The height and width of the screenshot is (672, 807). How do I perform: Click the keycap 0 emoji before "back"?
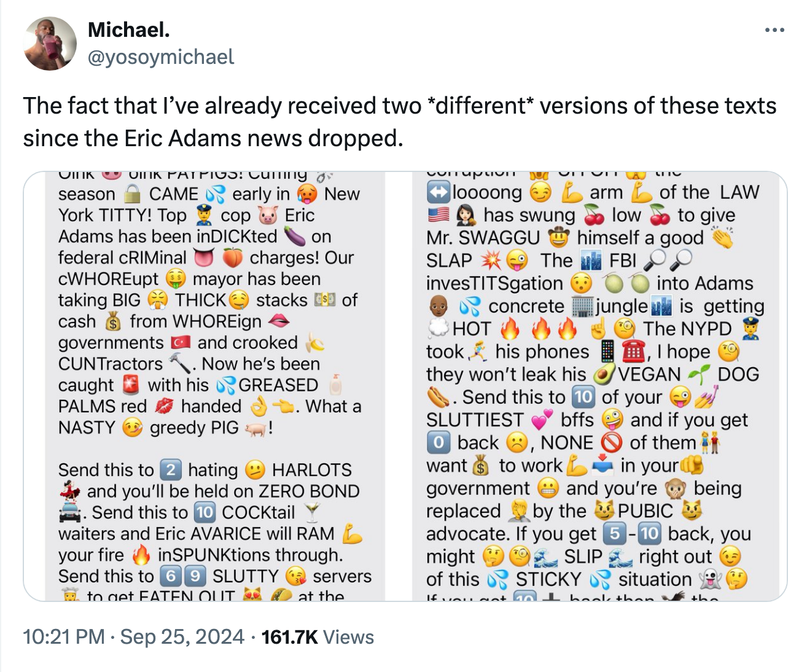(438, 443)
